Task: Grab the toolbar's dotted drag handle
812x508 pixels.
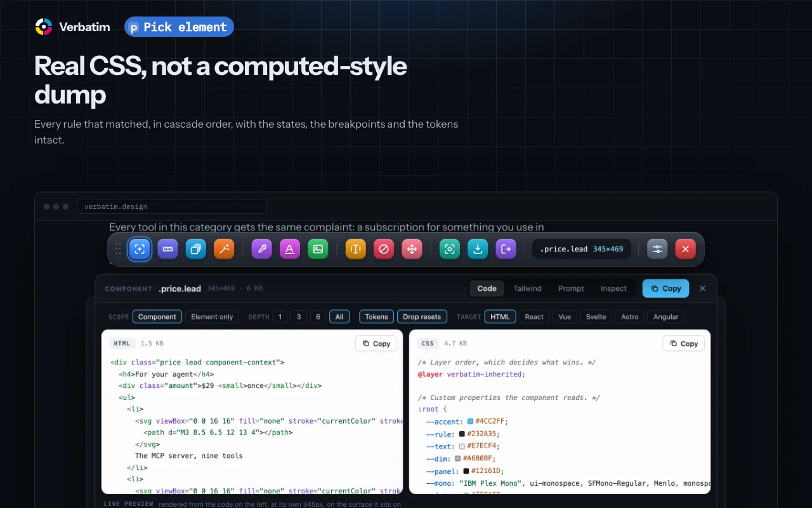Action: click(x=118, y=250)
